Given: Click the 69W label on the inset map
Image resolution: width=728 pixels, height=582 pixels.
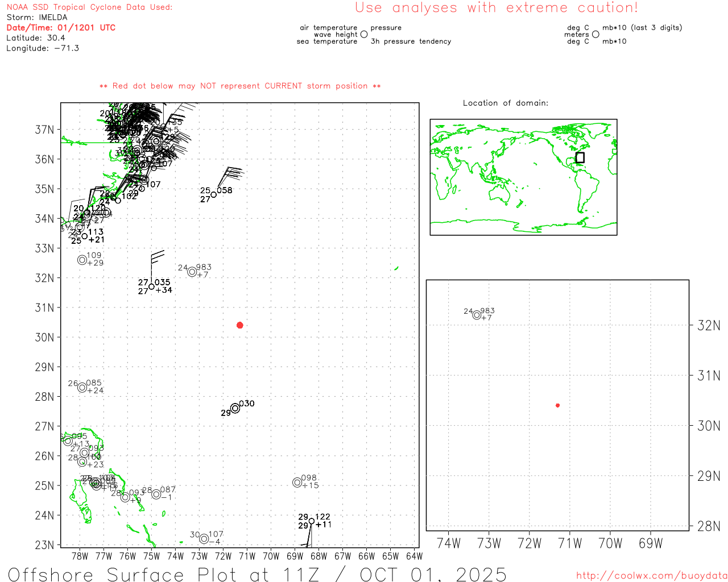Looking at the screenshot, I should [651, 543].
